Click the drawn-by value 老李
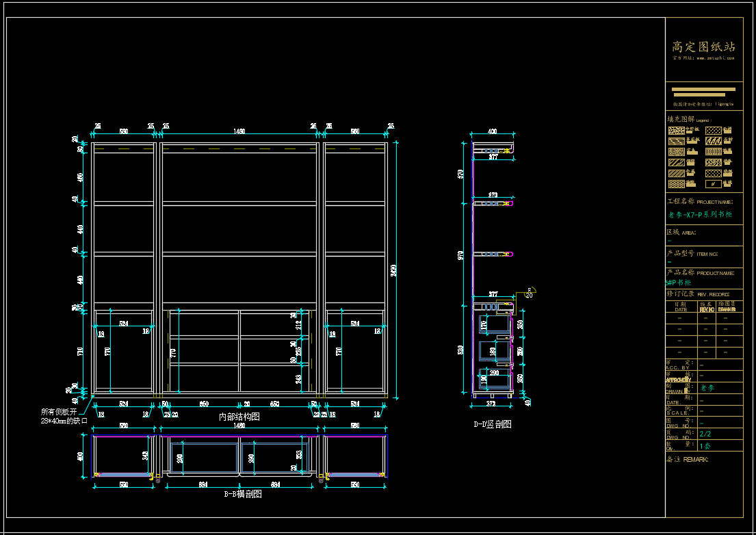Image resolution: width=756 pixels, height=535 pixels. [x=707, y=388]
